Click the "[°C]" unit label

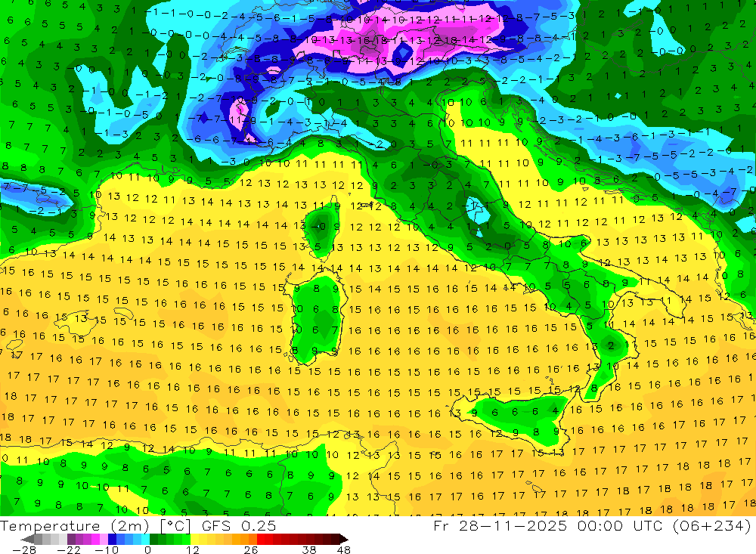pyautogui.click(x=175, y=526)
